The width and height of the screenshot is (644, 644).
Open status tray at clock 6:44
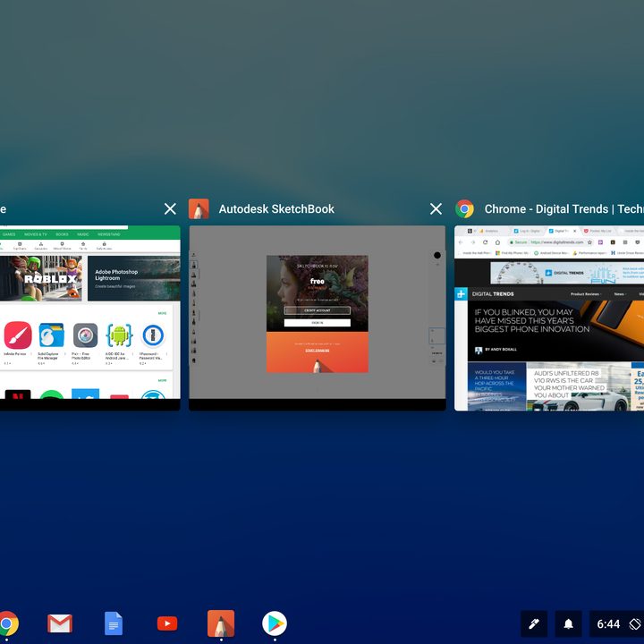608,624
